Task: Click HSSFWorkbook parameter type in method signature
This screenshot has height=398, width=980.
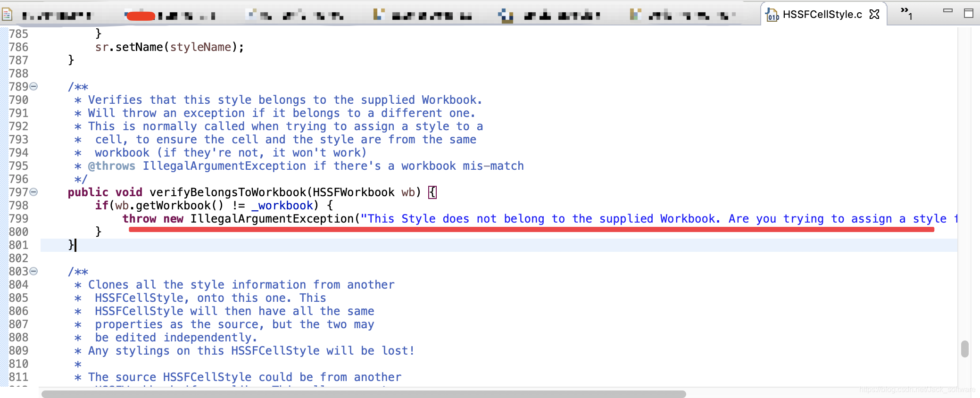Action: tap(354, 192)
